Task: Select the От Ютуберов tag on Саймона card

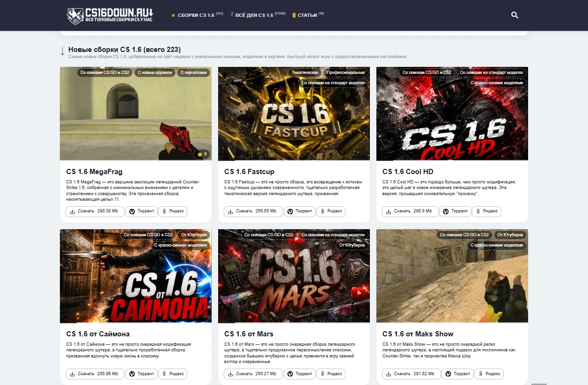Action: click(193, 235)
